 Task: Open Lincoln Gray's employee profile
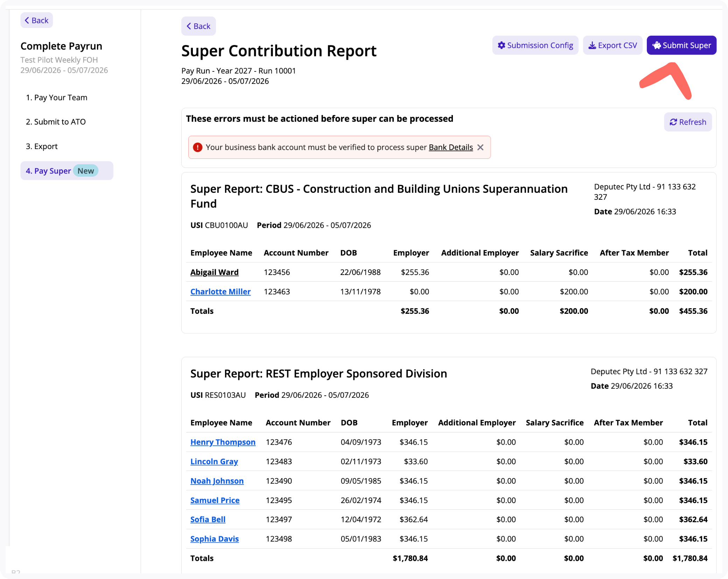214,461
